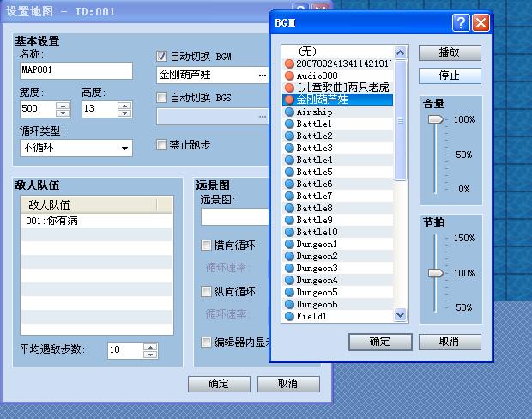Screen dimensions: 532x419
Task: Click the 远景图 input field
Action: 235,216
